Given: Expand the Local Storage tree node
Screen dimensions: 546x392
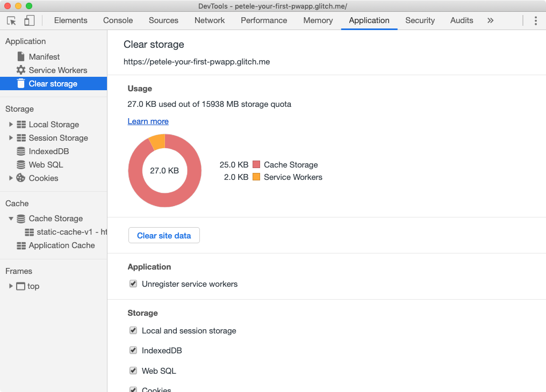Looking at the screenshot, I should [x=11, y=125].
